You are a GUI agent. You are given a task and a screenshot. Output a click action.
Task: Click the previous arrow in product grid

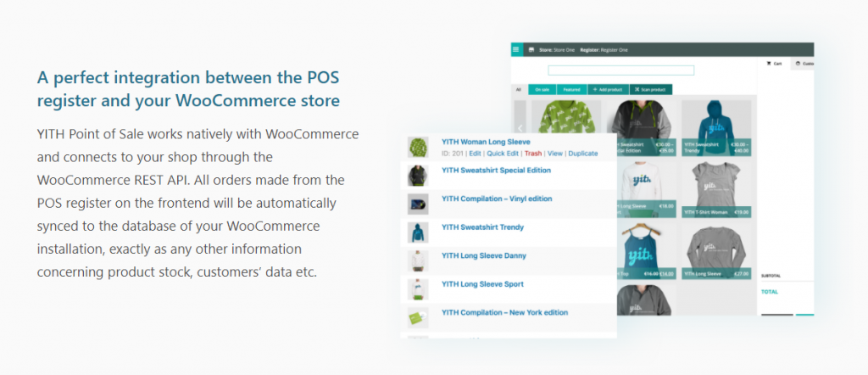(x=520, y=128)
